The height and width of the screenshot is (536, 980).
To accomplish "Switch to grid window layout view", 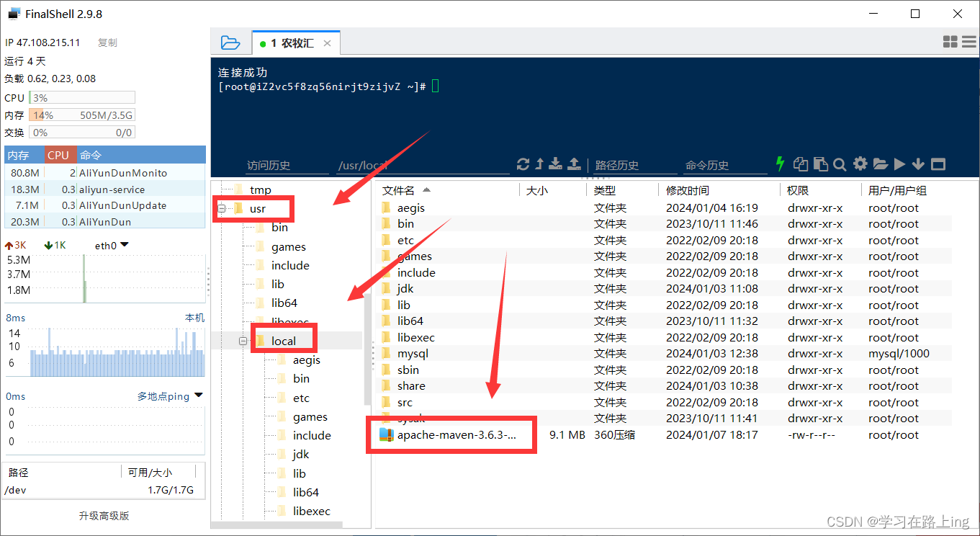I will coord(950,43).
